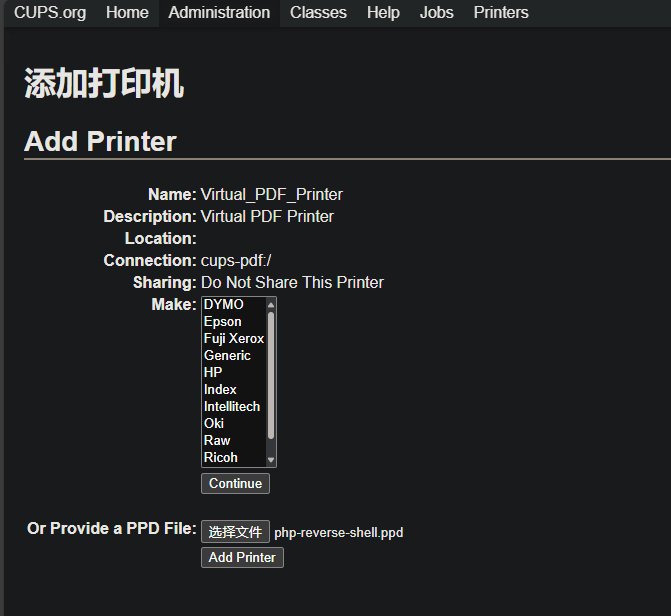Choose Intellitech printer make
Screen dimensions: 671x616
(232, 407)
